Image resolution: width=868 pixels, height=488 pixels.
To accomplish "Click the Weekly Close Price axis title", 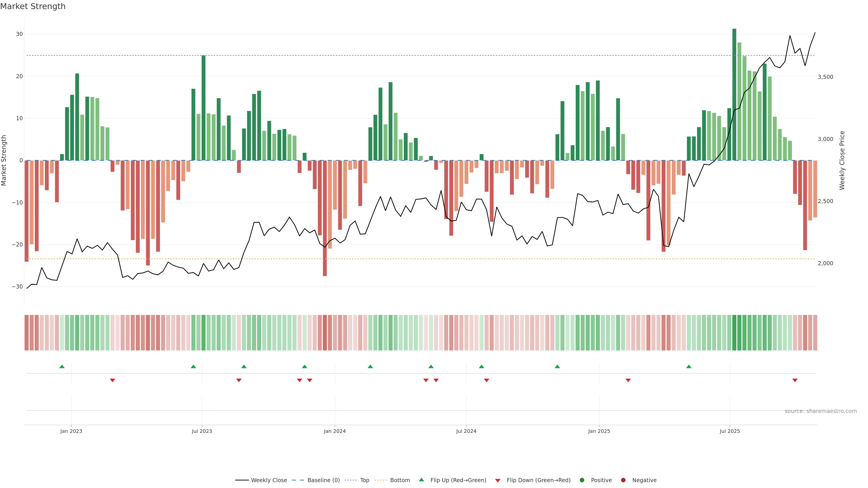I will pyautogui.click(x=842, y=160).
